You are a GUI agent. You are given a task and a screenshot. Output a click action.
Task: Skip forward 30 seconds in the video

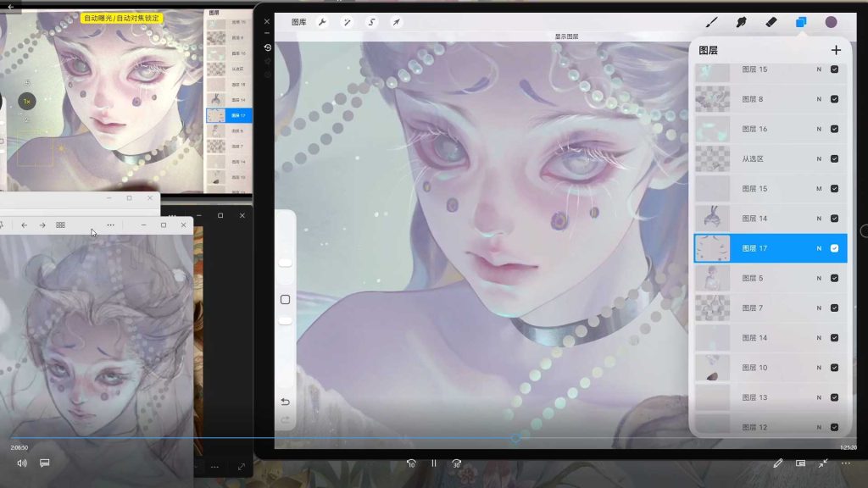457,463
